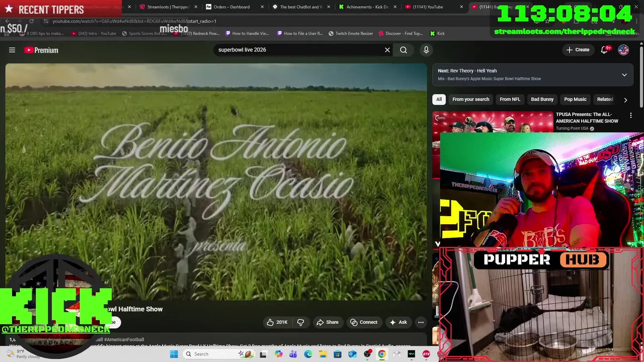
Task: Close the Streamloots browser tab
Action: [196, 7]
